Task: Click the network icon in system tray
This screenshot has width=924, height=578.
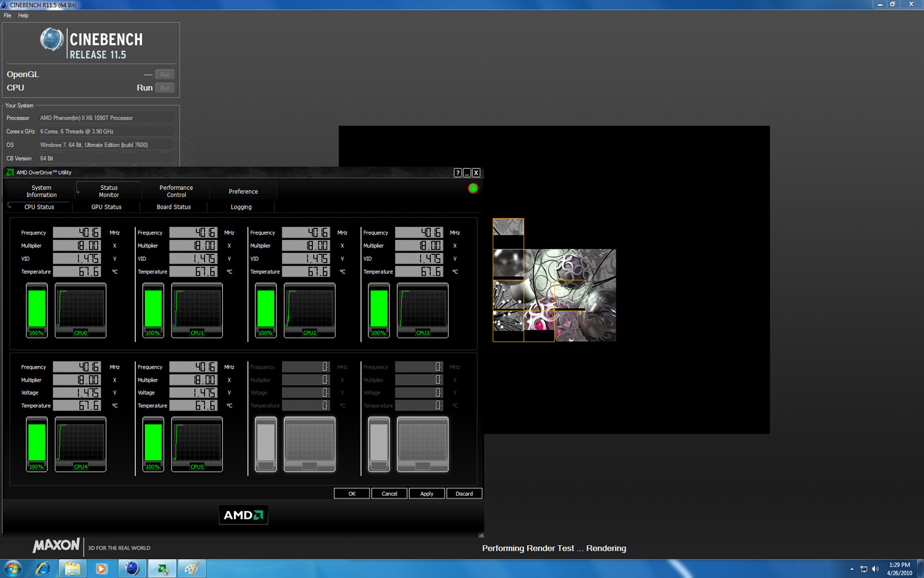Action: coord(863,569)
